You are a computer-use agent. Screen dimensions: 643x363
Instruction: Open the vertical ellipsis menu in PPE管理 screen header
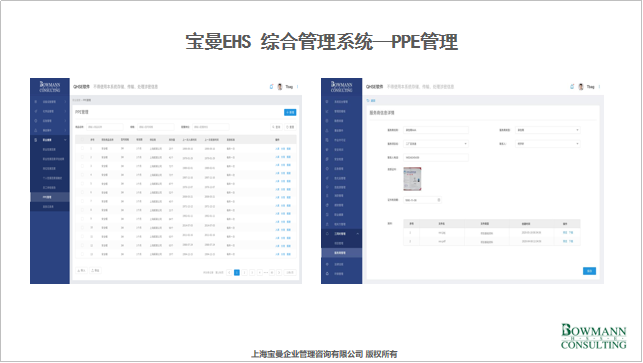point(298,87)
